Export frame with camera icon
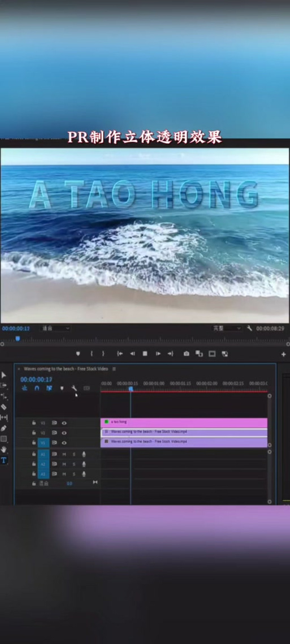The width and height of the screenshot is (290, 644). point(187,354)
